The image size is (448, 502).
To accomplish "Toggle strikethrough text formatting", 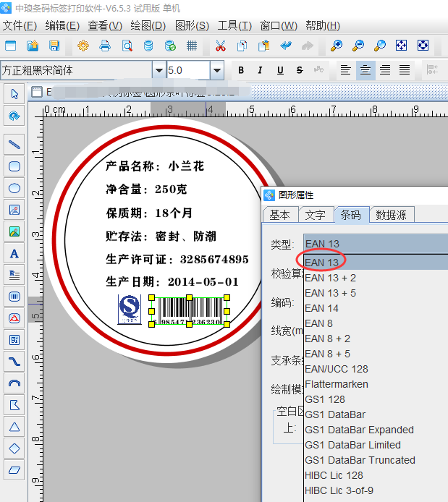I will 300,70.
